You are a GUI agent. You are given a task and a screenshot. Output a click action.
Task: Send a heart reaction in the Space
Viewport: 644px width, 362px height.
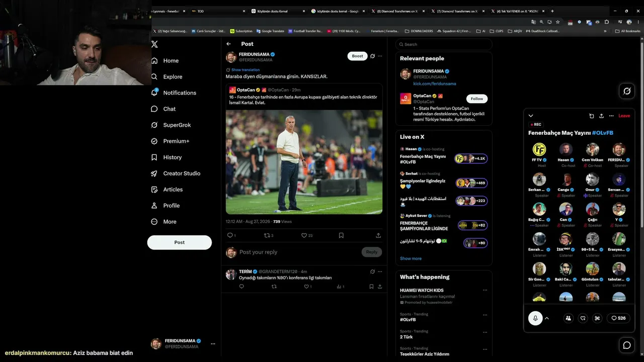pos(583,318)
